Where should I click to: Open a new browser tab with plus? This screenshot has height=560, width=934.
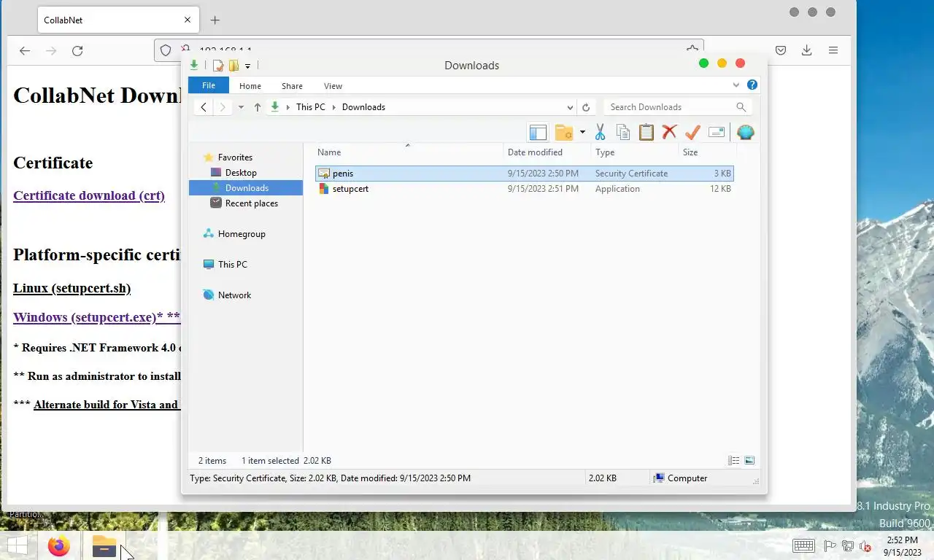(x=215, y=20)
